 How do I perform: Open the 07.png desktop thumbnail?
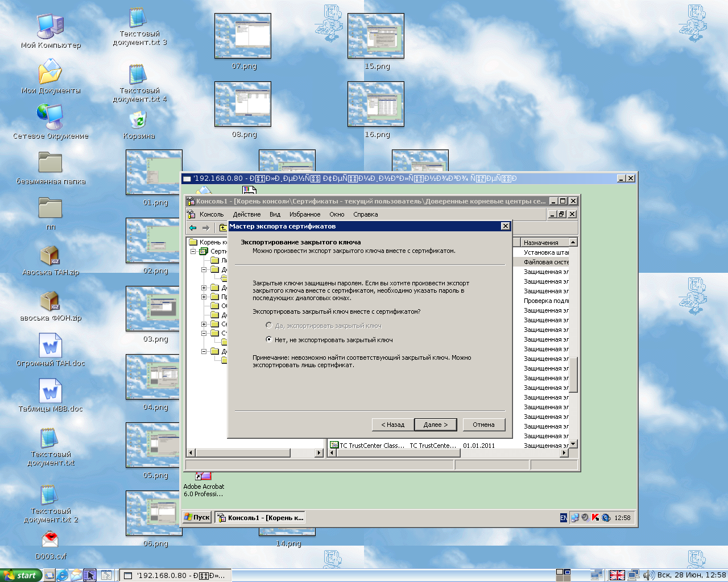(x=243, y=36)
